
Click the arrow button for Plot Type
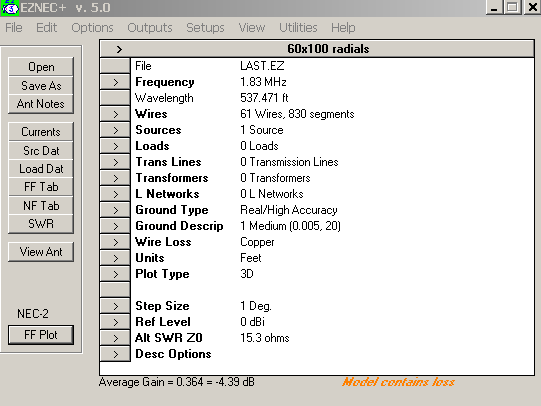pos(115,274)
